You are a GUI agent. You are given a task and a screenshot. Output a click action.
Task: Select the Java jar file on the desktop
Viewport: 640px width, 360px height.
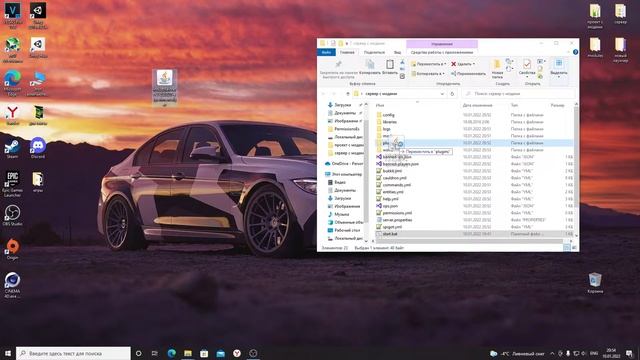(164, 88)
